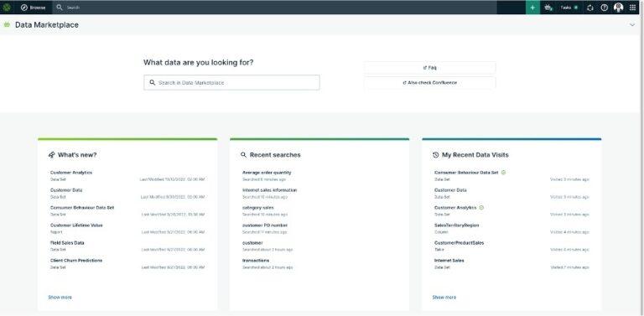644x316 pixels.
Task: Open the data basket icon
Action: pyautogui.click(x=548, y=8)
